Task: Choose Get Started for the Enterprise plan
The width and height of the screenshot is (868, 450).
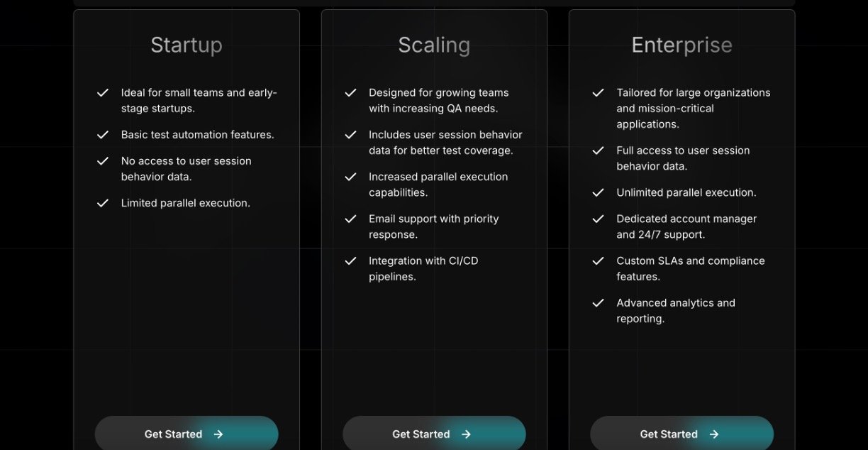Action: 681,434
